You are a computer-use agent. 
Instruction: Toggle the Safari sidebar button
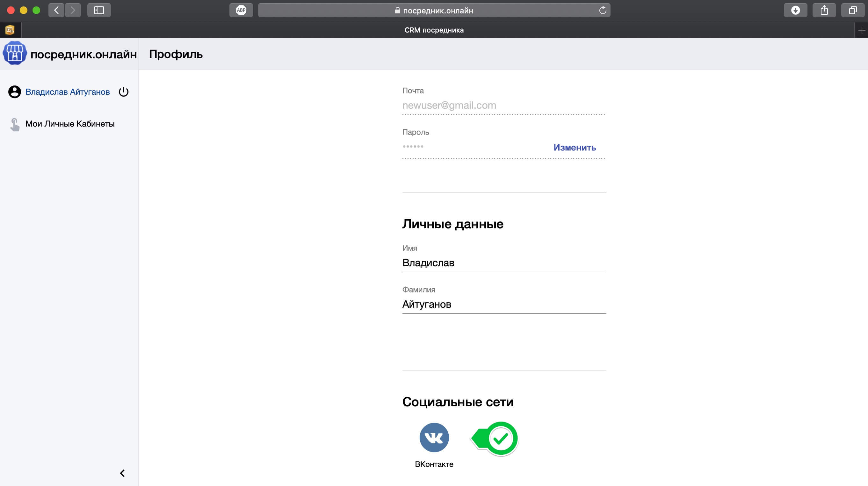coord(99,10)
